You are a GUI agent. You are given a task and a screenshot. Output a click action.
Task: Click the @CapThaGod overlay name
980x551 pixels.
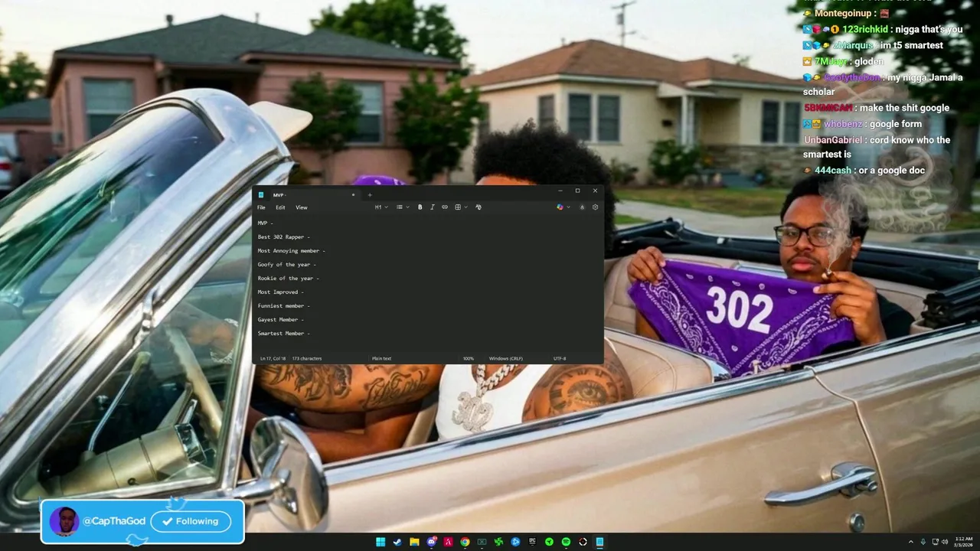[x=114, y=521]
